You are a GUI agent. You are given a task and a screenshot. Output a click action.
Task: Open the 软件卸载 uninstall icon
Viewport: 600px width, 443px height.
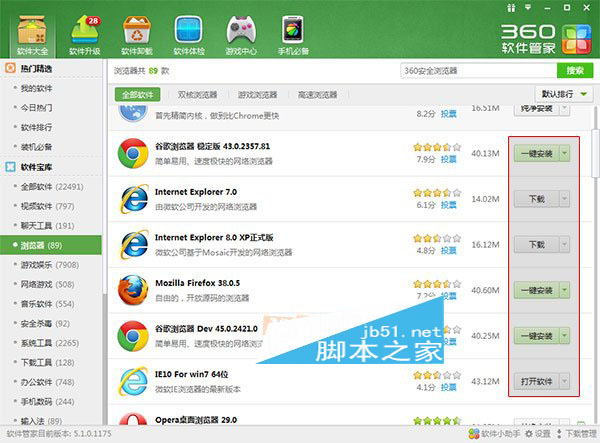(x=137, y=36)
